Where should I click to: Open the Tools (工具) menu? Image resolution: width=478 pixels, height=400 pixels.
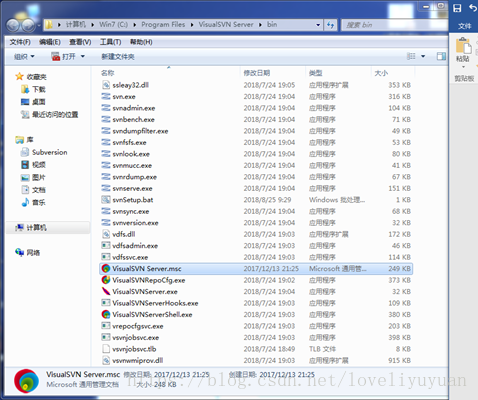110,42
